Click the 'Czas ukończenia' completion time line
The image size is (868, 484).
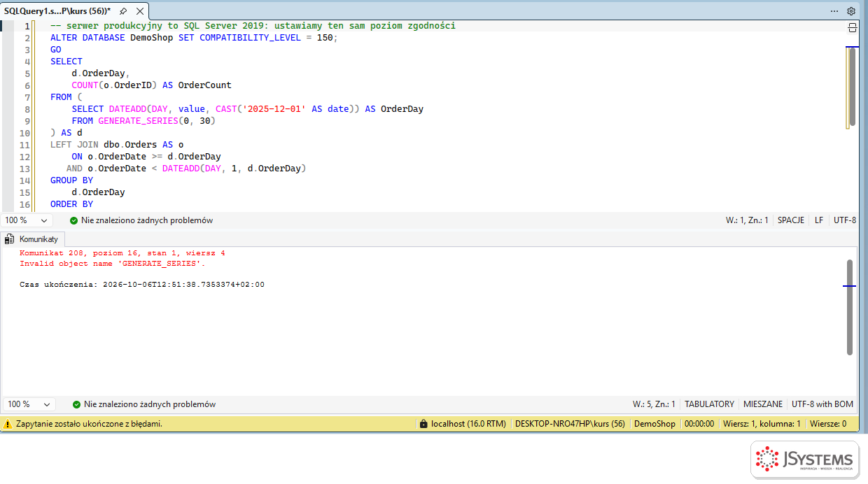[x=142, y=285]
